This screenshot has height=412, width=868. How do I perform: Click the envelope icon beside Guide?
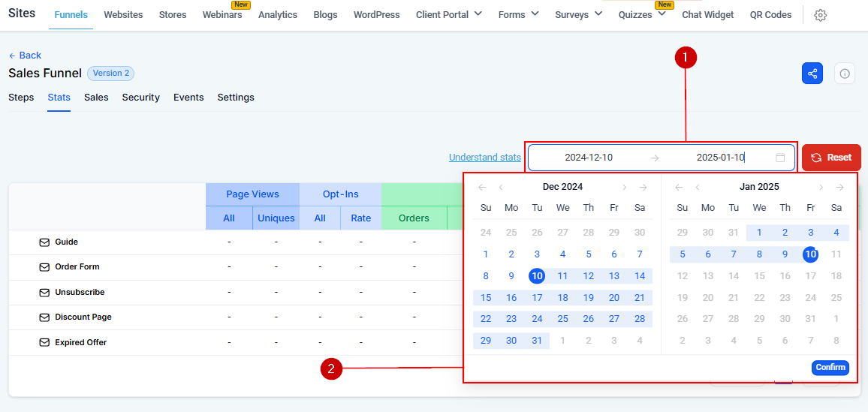[44, 242]
